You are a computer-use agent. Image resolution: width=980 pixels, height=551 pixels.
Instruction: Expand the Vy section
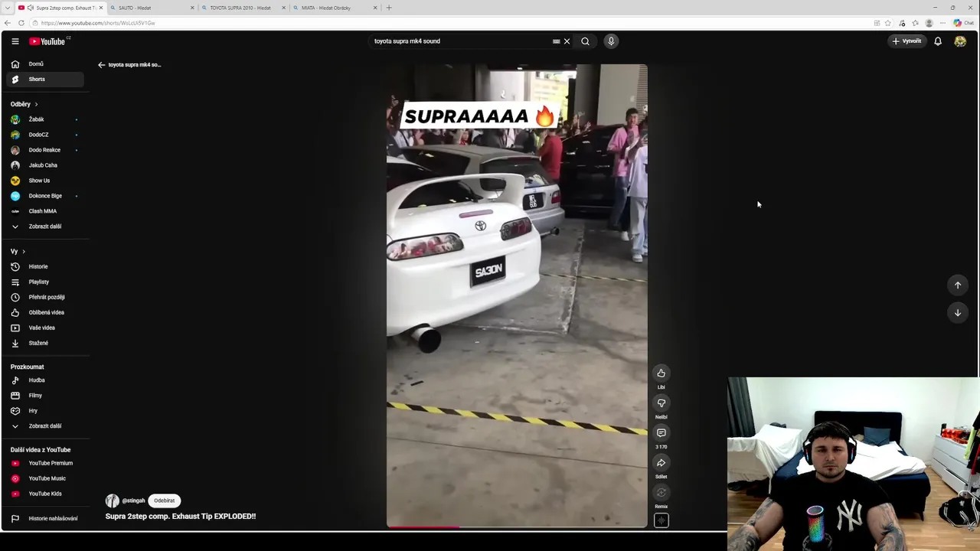click(x=18, y=252)
